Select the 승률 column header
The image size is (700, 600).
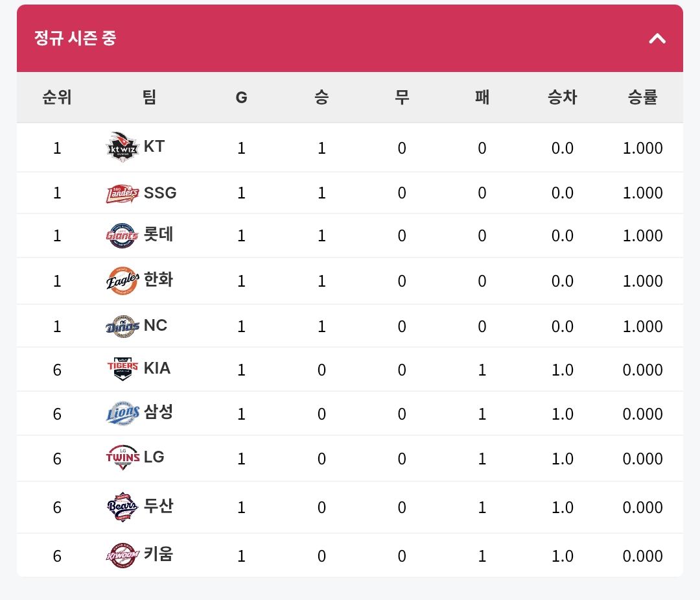click(x=642, y=97)
